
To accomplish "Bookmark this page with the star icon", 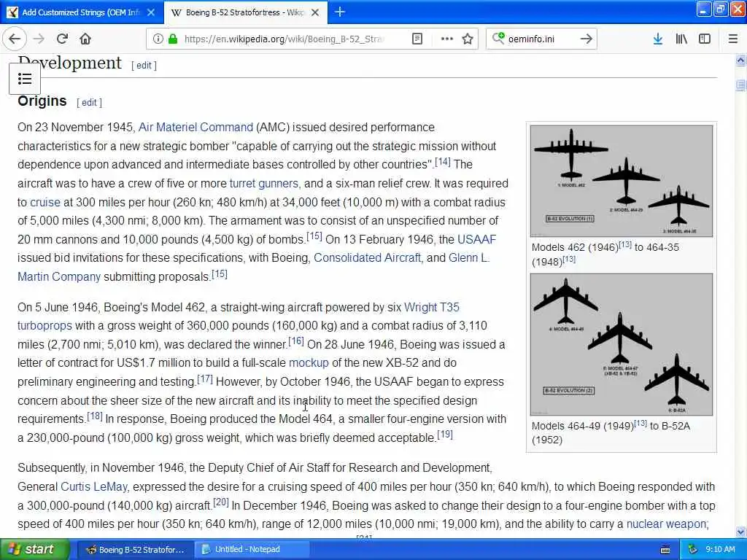I will [x=468, y=39].
